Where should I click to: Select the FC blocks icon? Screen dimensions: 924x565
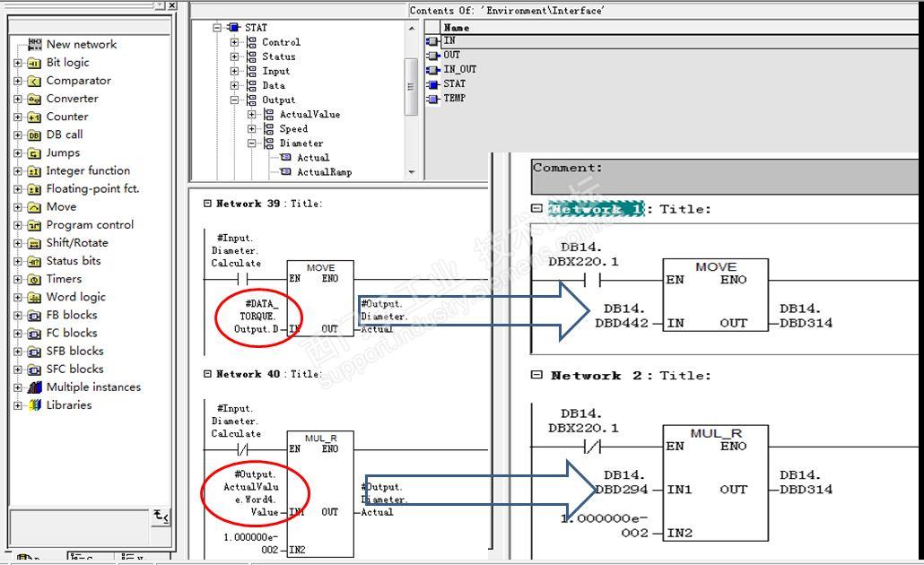(x=34, y=334)
